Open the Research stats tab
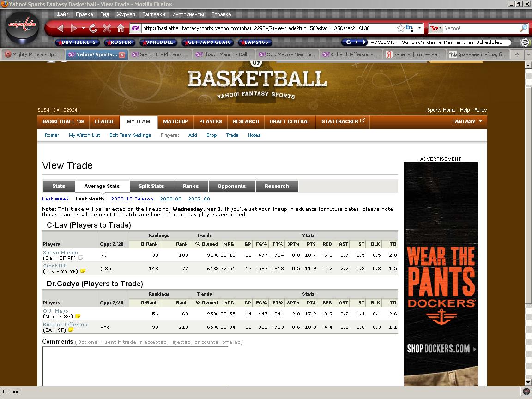The image size is (532, 399). (x=277, y=186)
